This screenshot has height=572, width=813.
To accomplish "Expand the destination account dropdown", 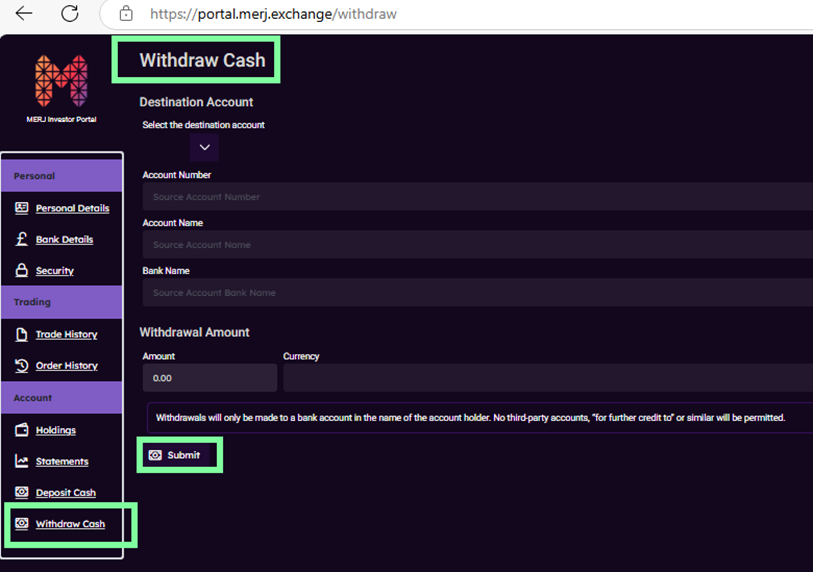I will pyautogui.click(x=204, y=148).
